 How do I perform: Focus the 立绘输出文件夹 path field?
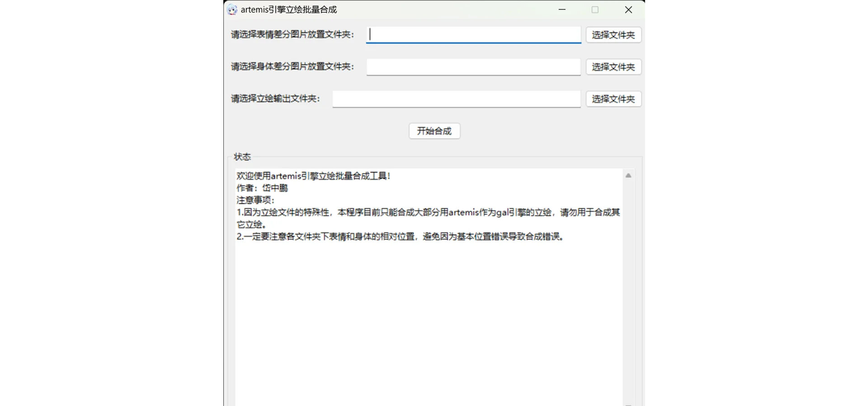click(457, 99)
